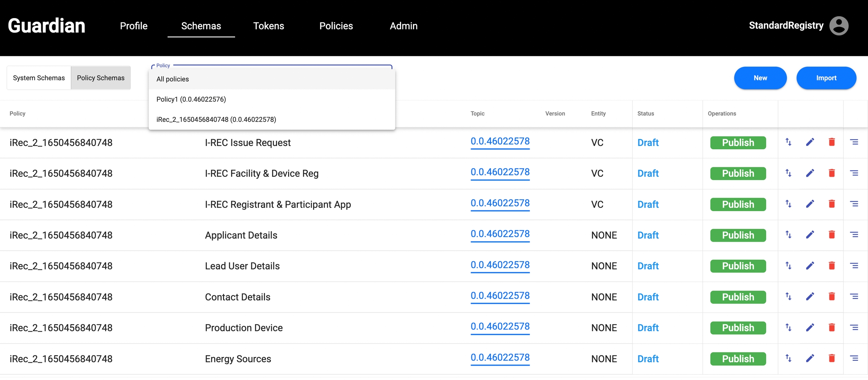Click the blue New button

click(760, 78)
